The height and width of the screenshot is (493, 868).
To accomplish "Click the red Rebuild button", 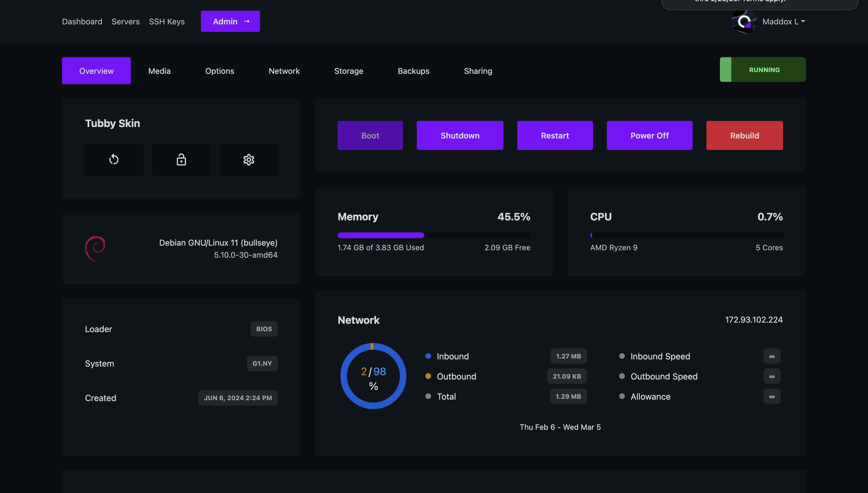I will coord(744,136).
